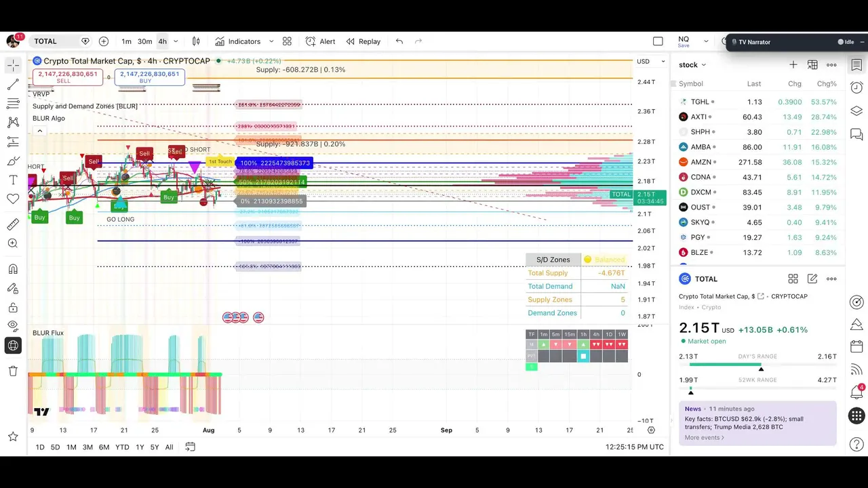This screenshot has height=488, width=868.
Task: Click the blue BUY price button
Action: [x=150, y=77]
